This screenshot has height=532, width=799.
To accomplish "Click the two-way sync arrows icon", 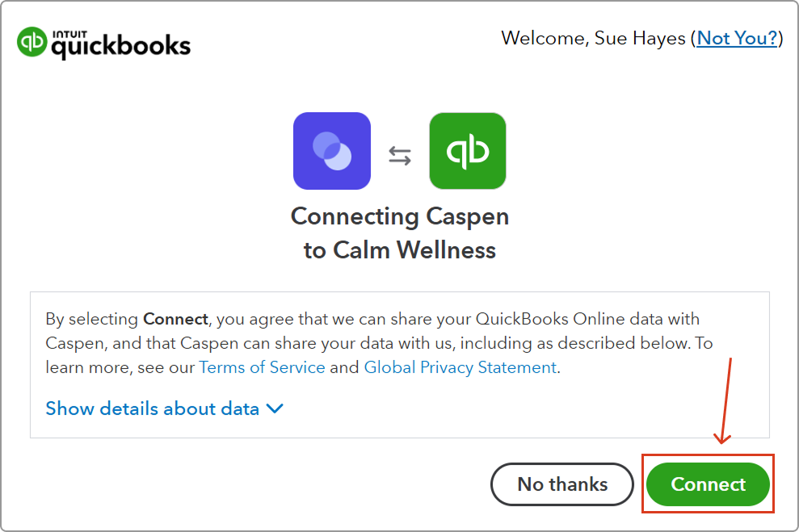I will coord(400,156).
